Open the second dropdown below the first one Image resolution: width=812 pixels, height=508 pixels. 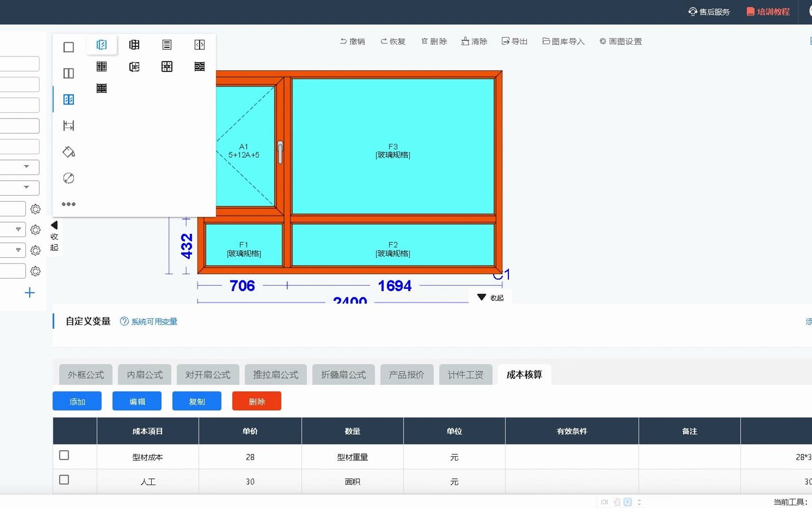20,188
